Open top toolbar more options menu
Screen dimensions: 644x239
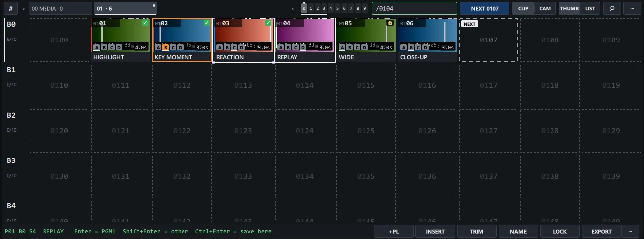coord(631,8)
